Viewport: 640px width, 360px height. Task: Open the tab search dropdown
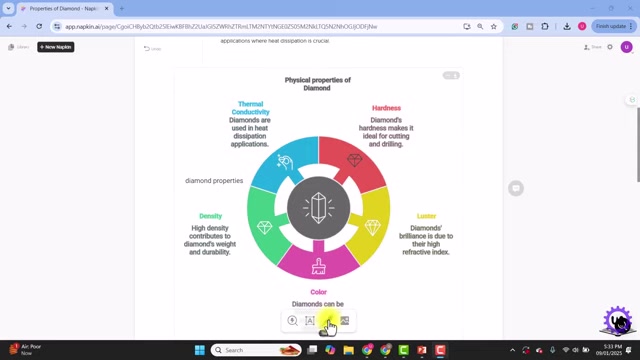[x=8, y=8]
